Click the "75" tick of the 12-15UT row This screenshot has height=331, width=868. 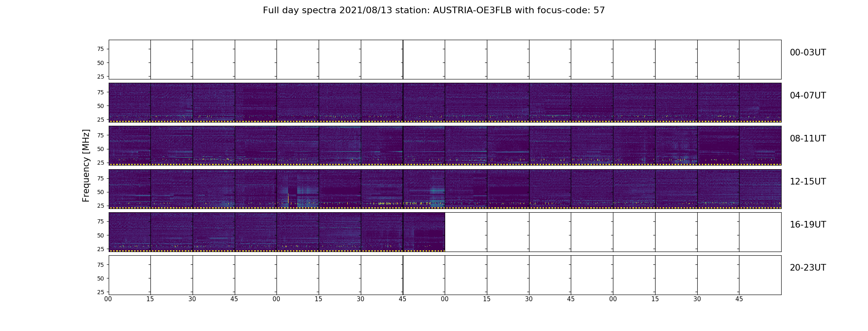click(100, 178)
